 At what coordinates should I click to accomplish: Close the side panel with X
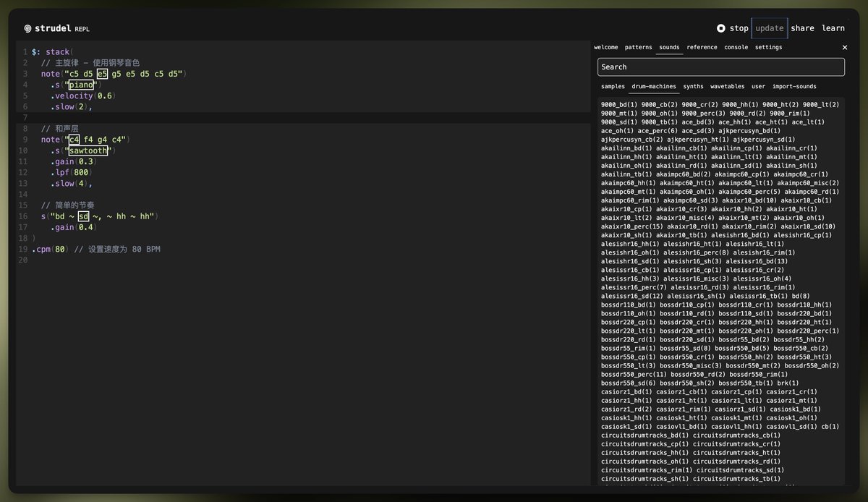click(x=844, y=47)
